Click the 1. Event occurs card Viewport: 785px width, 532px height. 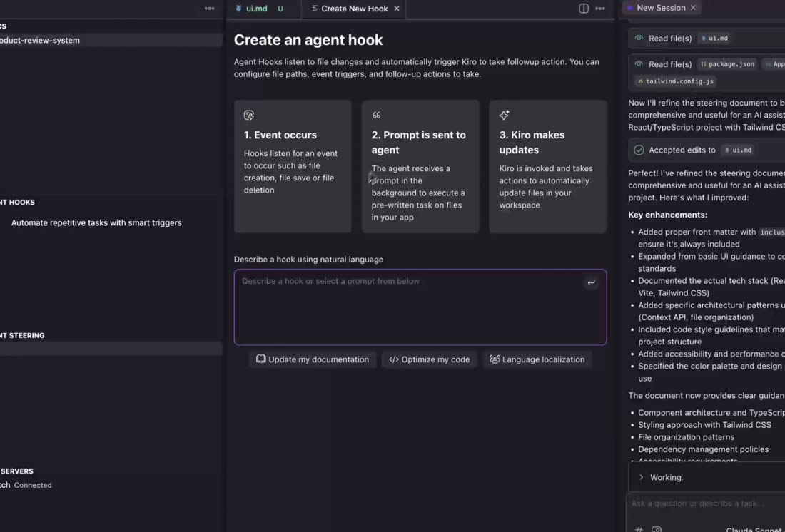[x=293, y=166]
